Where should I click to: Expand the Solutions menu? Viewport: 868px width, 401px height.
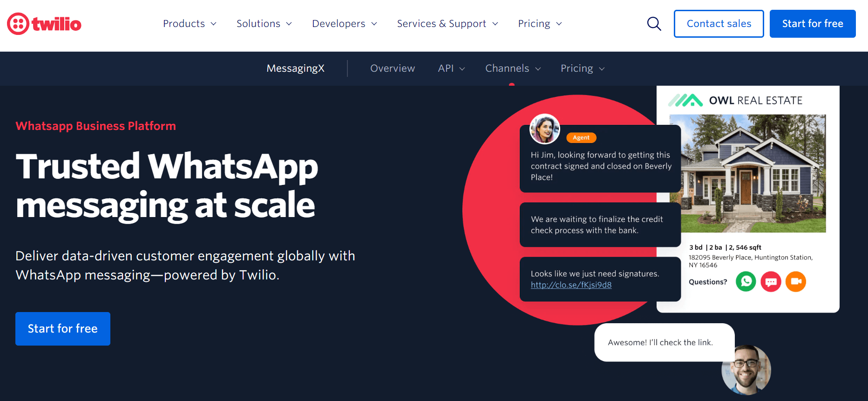tap(264, 24)
